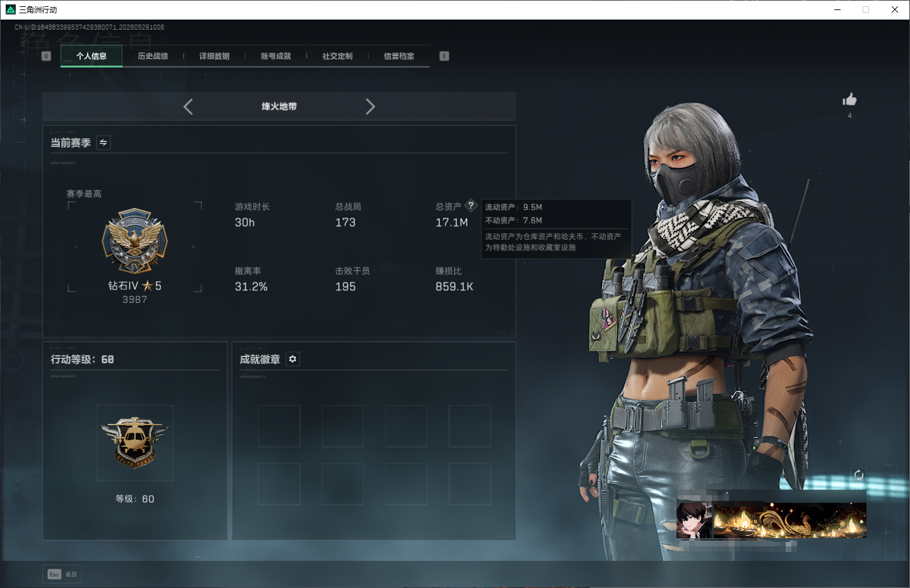
Task: Click the refresh icon above the banner
Action: click(x=858, y=475)
